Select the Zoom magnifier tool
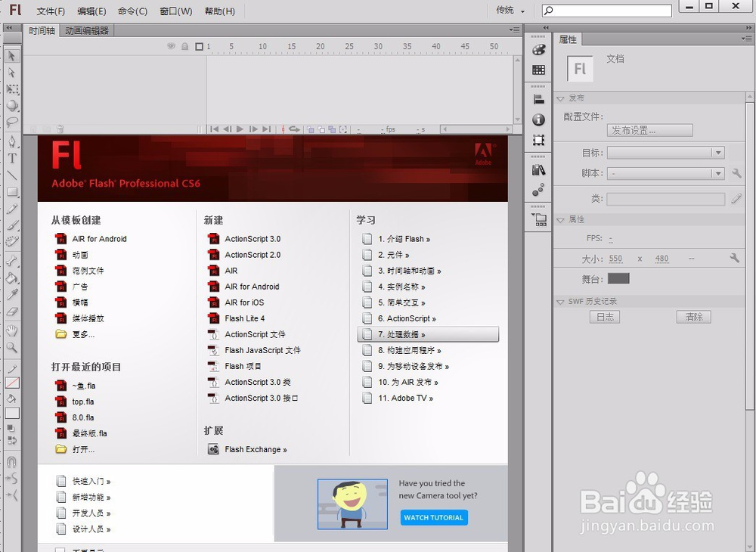Screen dimensions: 756x552 pyautogui.click(x=12, y=347)
